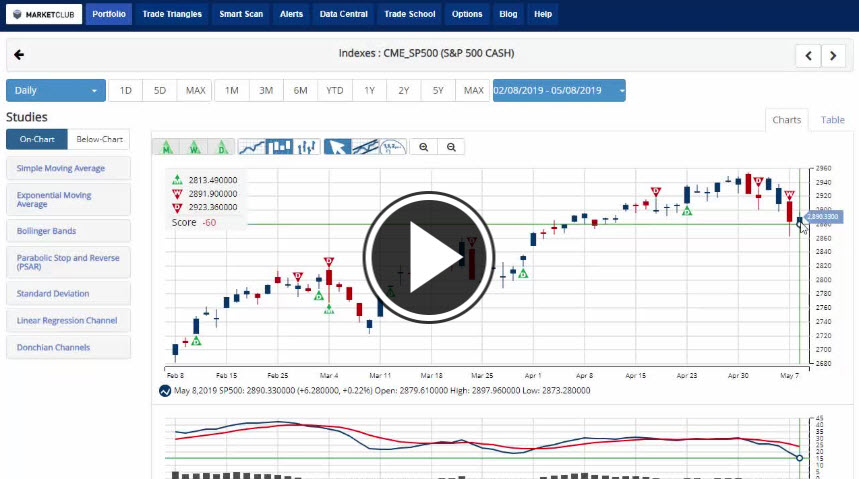Click the red weekly triangle near May 7
This screenshot has width=859, height=479.
(x=789, y=195)
